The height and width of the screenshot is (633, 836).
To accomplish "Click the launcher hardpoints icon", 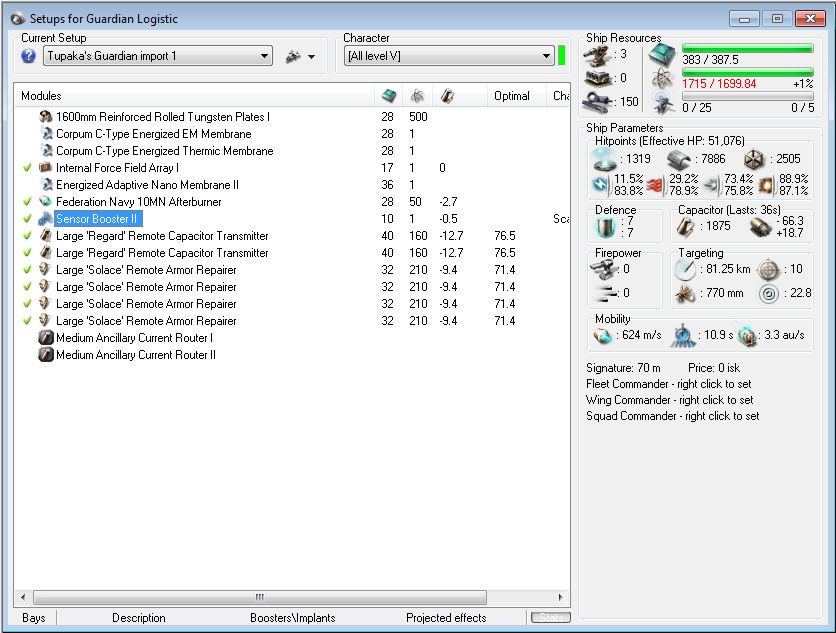I will tap(597, 78).
